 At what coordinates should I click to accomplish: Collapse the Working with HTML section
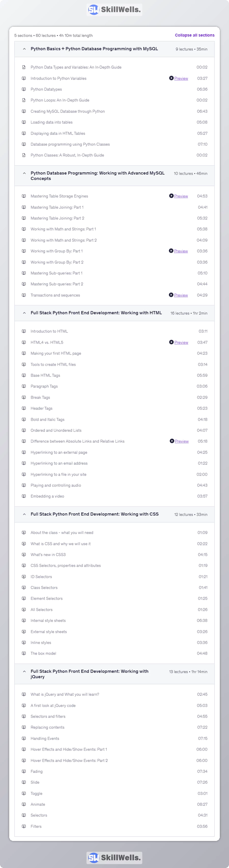tap(24, 313)
